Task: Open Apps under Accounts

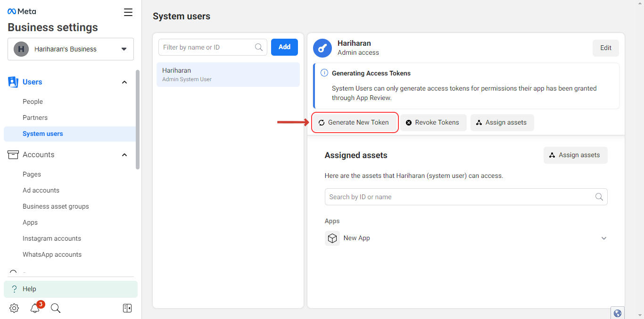Action: pos(30,222)
